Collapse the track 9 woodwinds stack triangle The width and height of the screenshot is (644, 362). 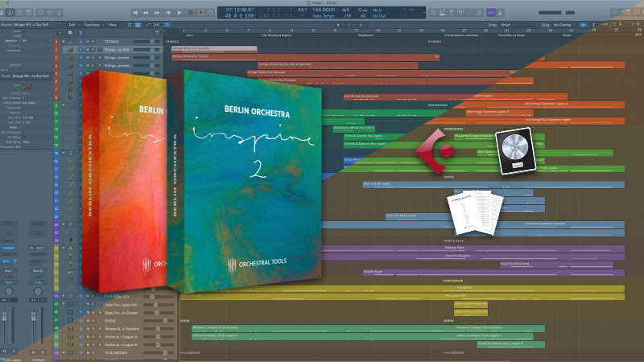(64, 105)
